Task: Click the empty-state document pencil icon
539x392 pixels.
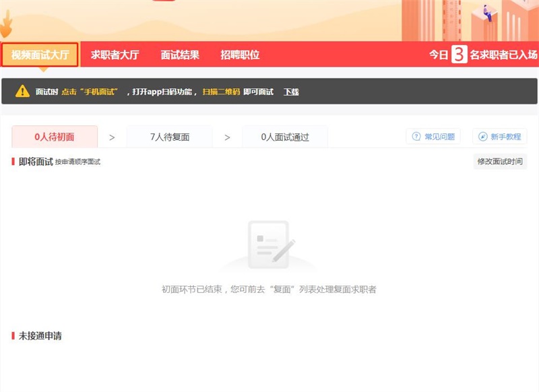Action: tap(269, 245)
